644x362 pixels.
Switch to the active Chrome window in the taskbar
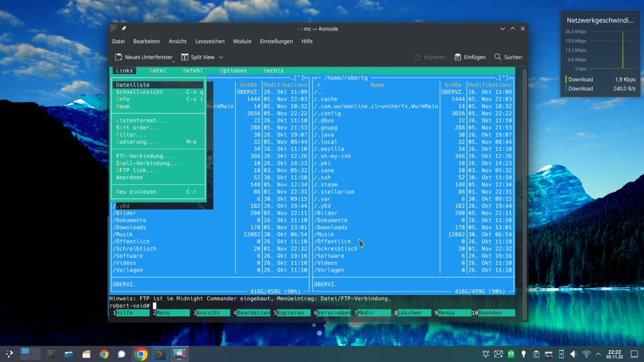coord(141,354)
